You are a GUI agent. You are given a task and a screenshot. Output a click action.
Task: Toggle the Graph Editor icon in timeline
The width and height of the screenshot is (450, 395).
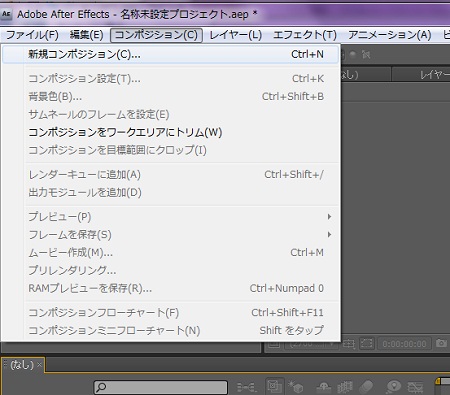415,387
